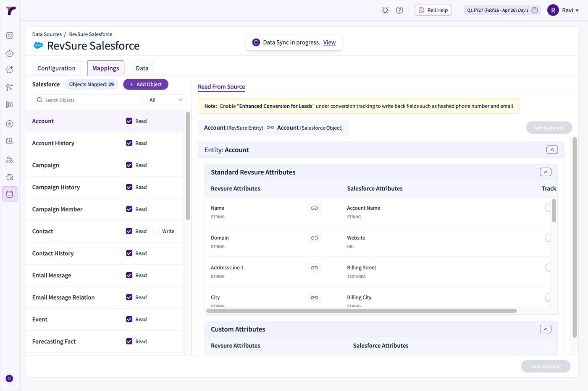Toggle Track for Domain attribute
Viewport: 588px width, 391px height.
click(548, 238)
